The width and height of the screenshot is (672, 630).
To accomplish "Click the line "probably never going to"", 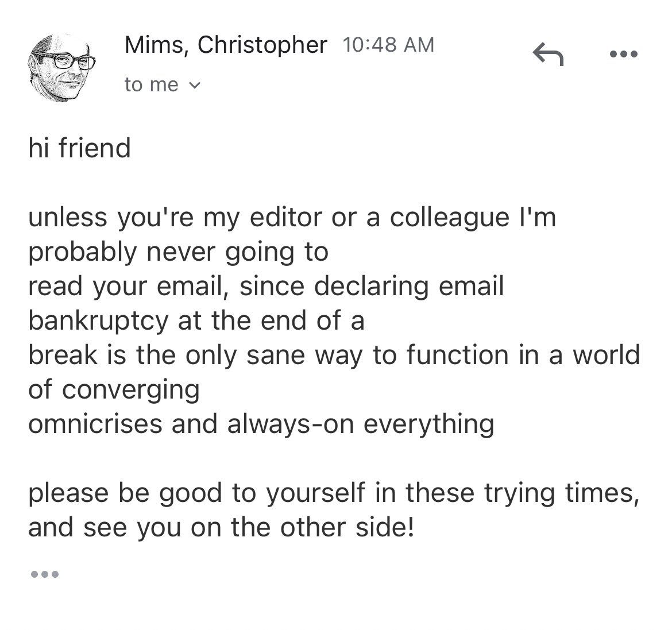I will 178,253.
